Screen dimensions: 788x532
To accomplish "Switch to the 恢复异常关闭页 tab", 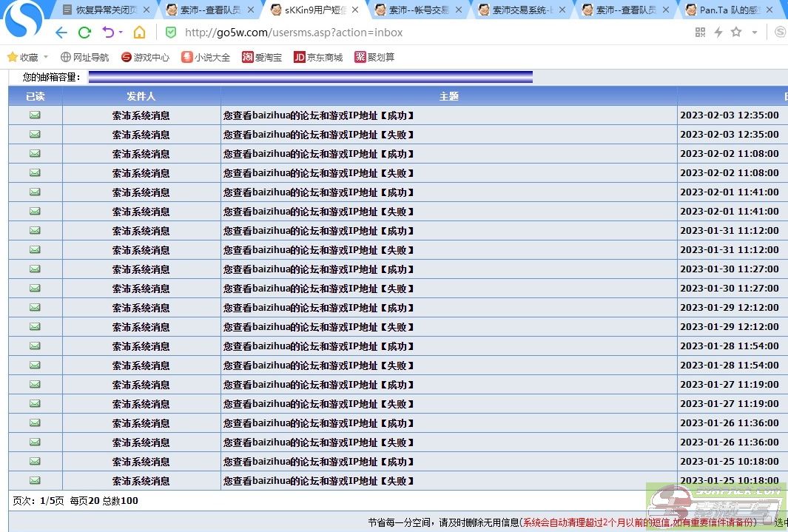I will pyautogui.click(x=106, y=10).
